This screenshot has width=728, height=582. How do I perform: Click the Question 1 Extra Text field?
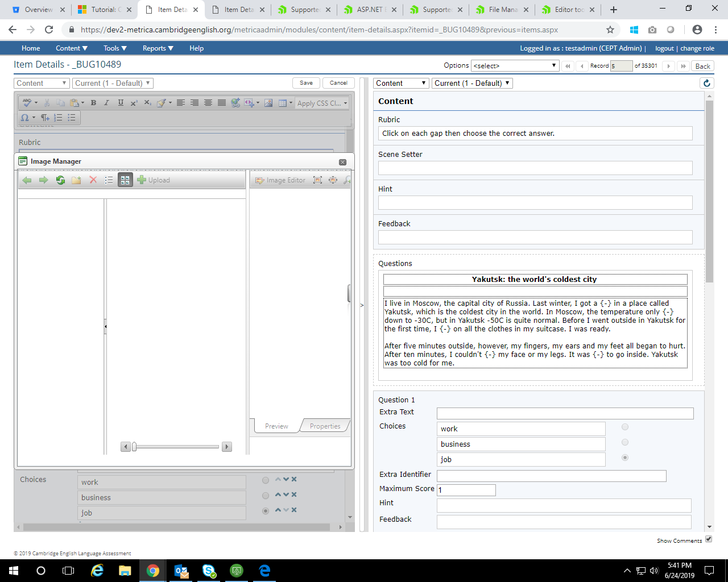565,413
